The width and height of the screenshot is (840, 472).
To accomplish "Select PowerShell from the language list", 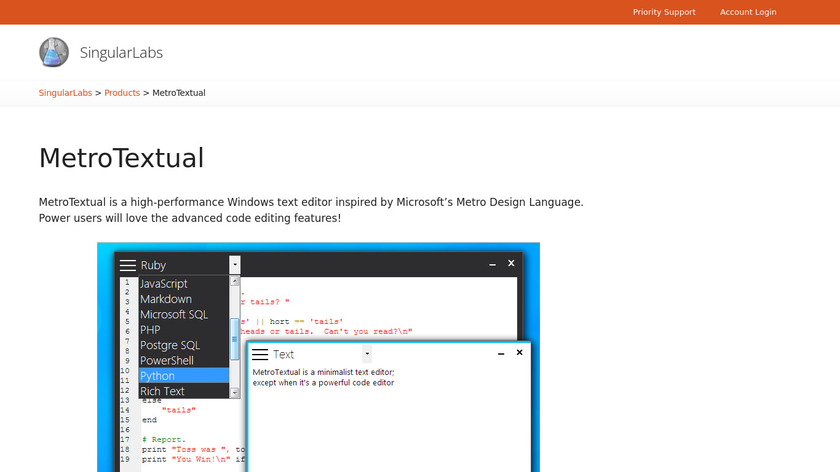I will [x=167, y=360].
